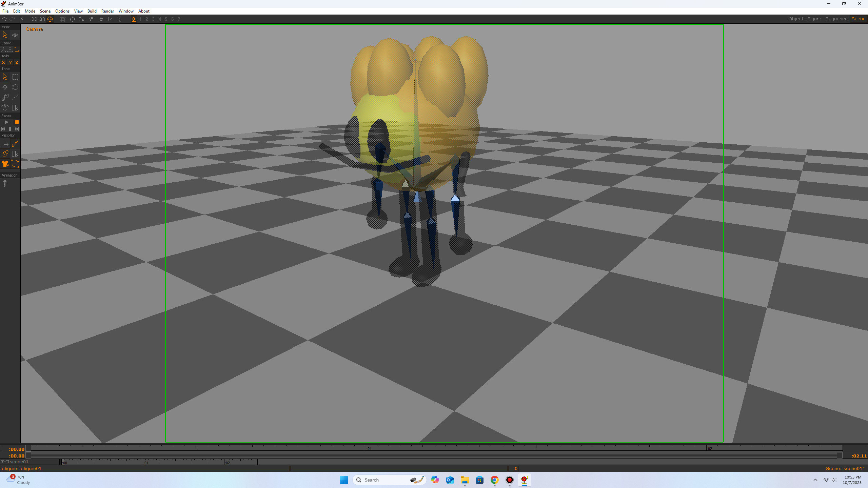Click the Cut scissors icon in the toolbar
868x488 pixels.
pyautogui.click(x=21, y=19)
